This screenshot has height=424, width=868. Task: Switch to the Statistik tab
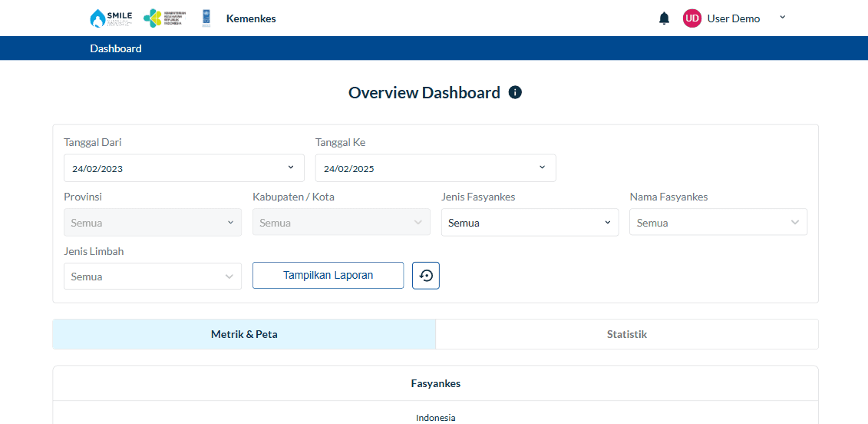(627, 334)
